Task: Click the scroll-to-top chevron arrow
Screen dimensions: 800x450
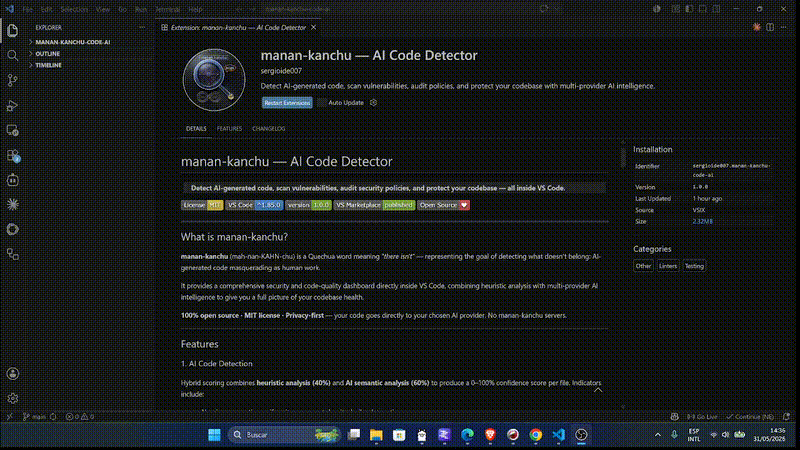Action: (598, 390)
